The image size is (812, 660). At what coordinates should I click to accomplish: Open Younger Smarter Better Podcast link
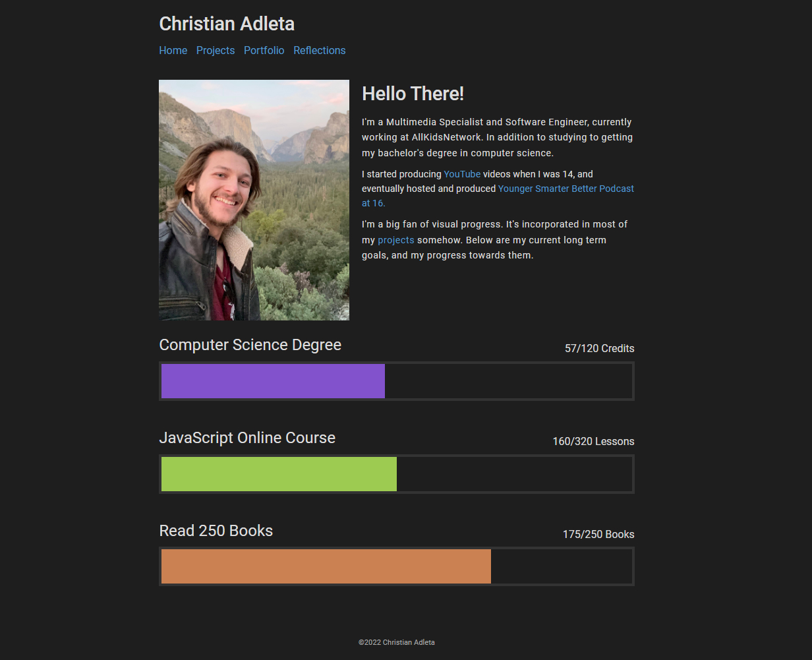(x=498, y=196)
